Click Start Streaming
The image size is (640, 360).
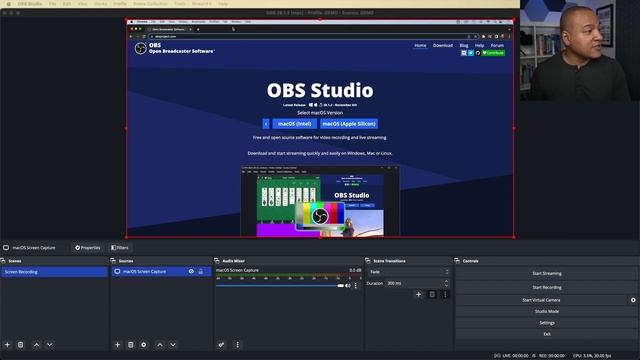point(547,273)
